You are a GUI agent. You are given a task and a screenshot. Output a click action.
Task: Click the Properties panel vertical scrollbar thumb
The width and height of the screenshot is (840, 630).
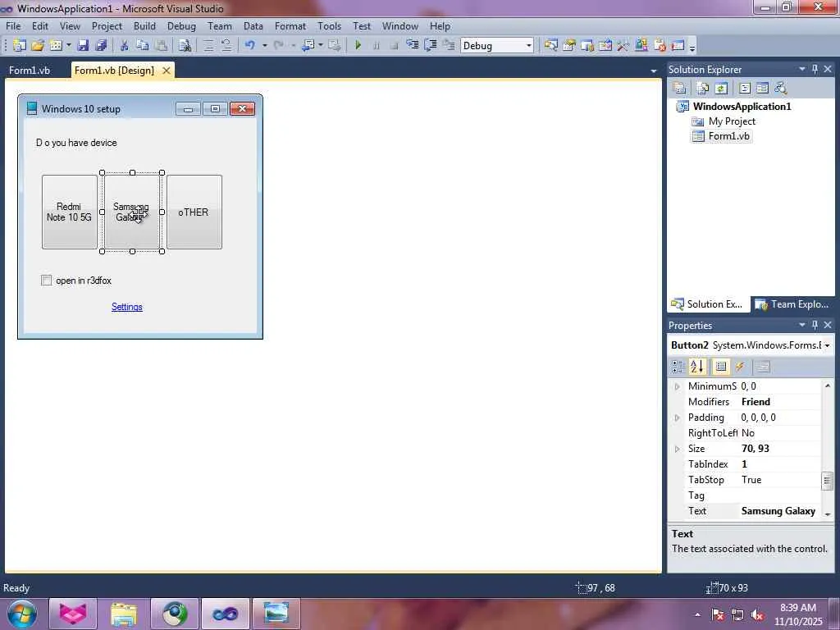827,481
